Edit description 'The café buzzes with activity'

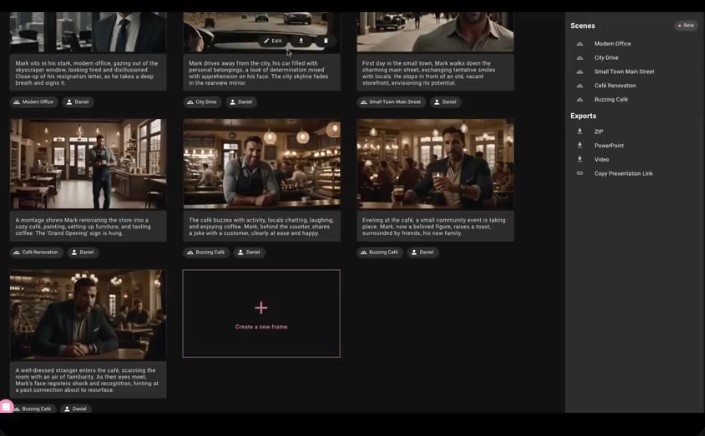pyautogui.click(x=262, y=227)
